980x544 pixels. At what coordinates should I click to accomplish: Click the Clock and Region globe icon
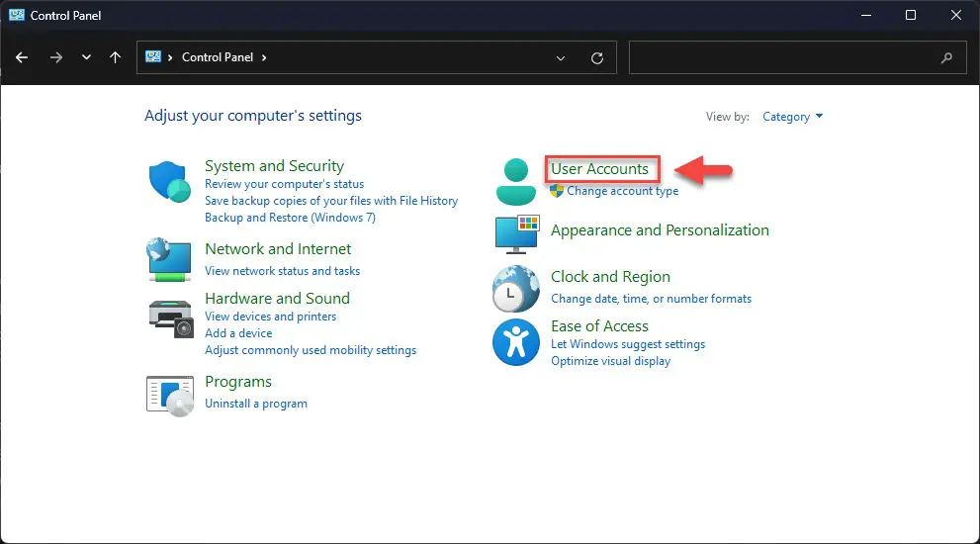[515, 289]
